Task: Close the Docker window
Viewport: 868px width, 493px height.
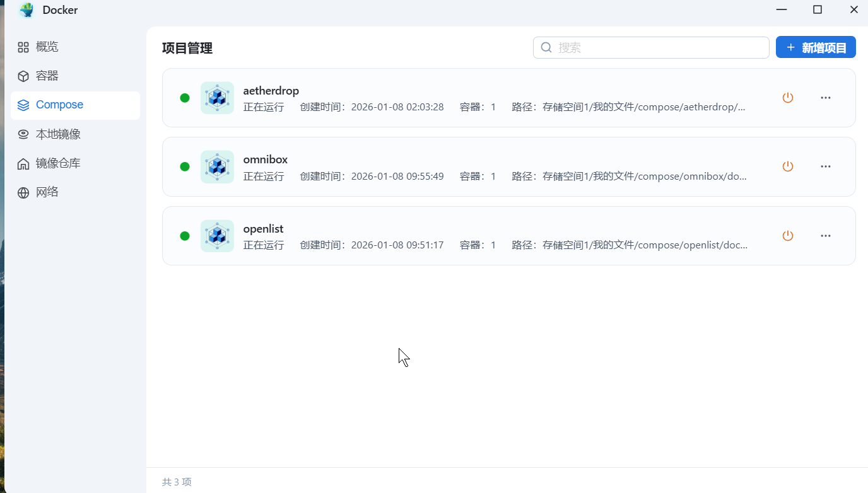Action: [854, 9]
